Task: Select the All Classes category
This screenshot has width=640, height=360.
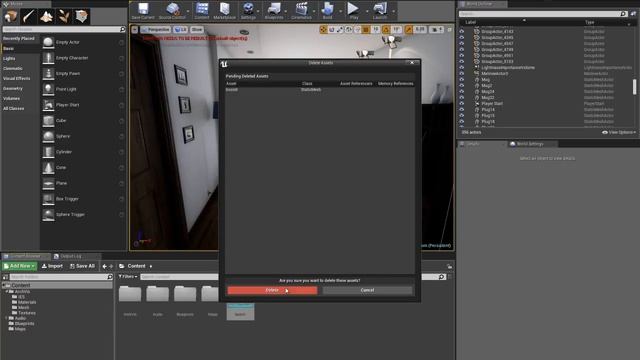Action: pyautogui.click(x=20, y=108)
